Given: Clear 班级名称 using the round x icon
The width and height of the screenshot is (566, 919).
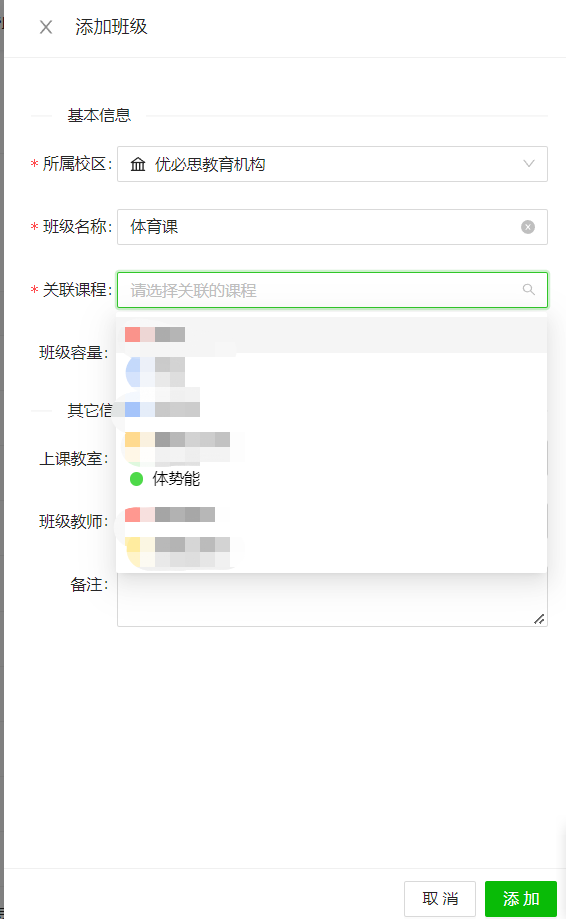Looking at the screenshot, I should (x=528, y=227).
